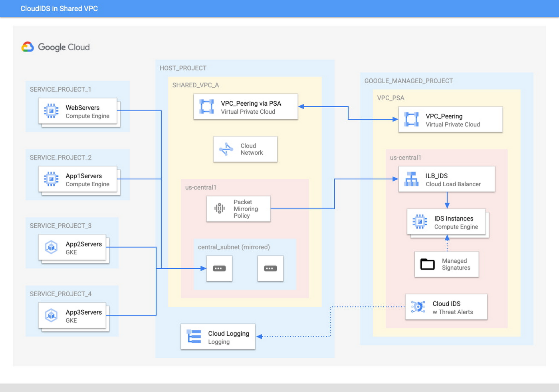Click the central_subnet (mirrored) label
Image resolution: width=559 pixels, height=392 pixels.
[x=234, y=247]
